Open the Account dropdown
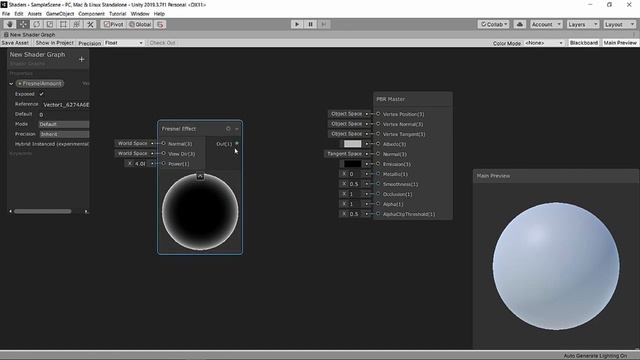The height and width of the screenshot is (360, 640). 546,24
